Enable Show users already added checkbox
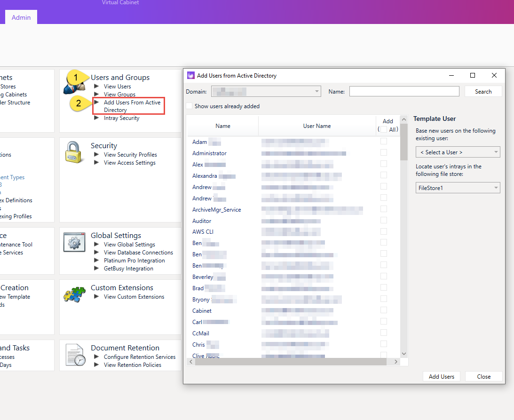 click(x=189, y=106)
